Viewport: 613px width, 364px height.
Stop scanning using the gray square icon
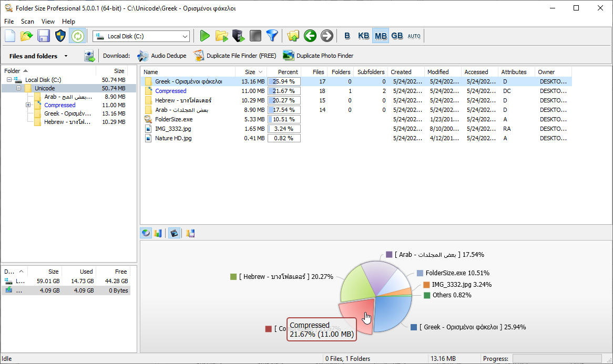coord(256,36)
